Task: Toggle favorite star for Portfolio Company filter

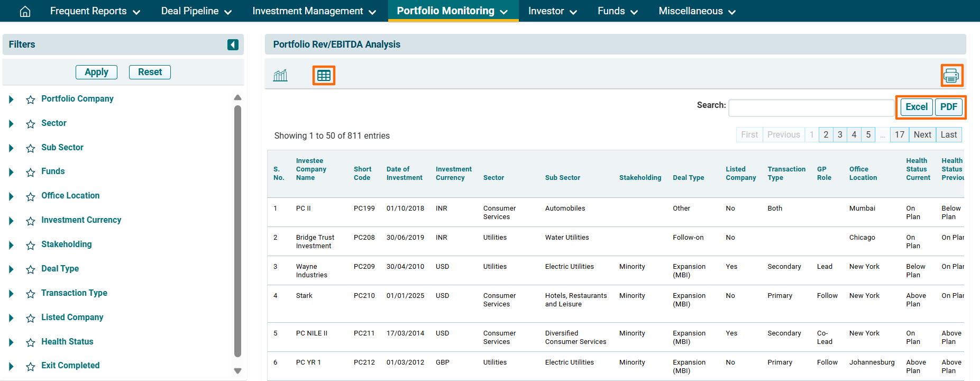Action: coord(31,99)
